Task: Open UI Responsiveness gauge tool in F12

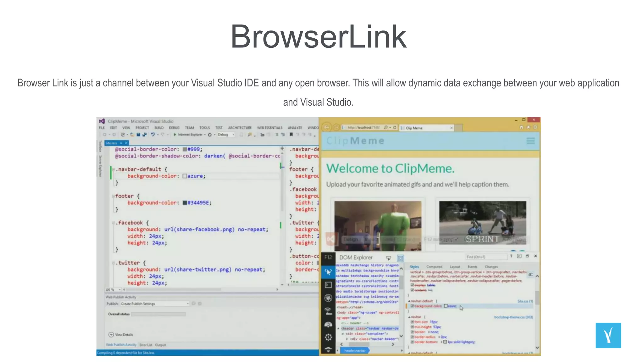Action: point(328,324)
